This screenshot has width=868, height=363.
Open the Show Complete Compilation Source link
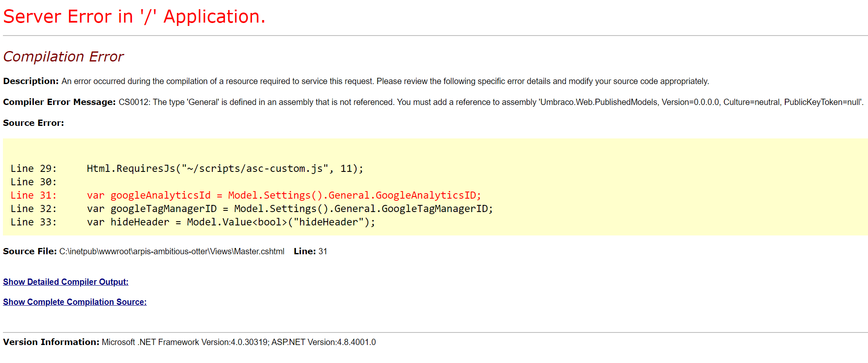point(75,302)
